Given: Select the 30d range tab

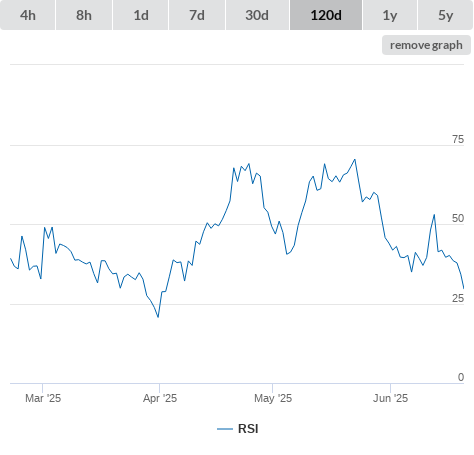Looking at the screenshot, I should point(257,15).
